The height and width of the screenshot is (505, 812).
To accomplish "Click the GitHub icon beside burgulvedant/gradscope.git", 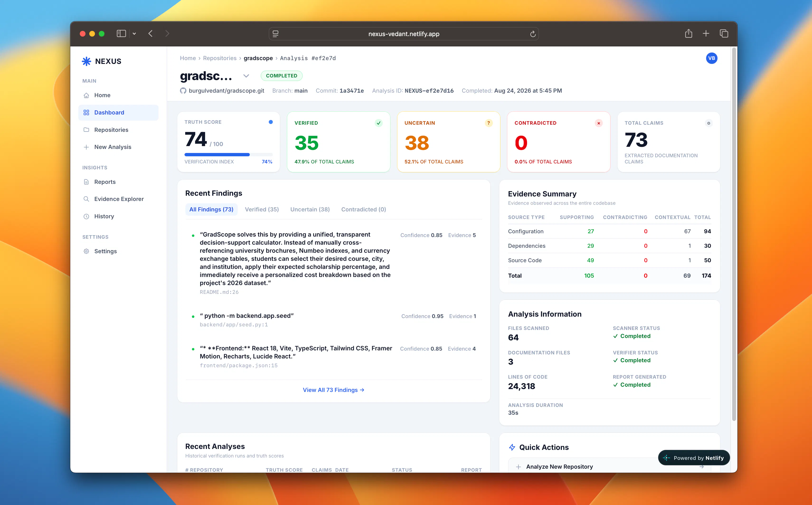I will [x=183, y=91].
